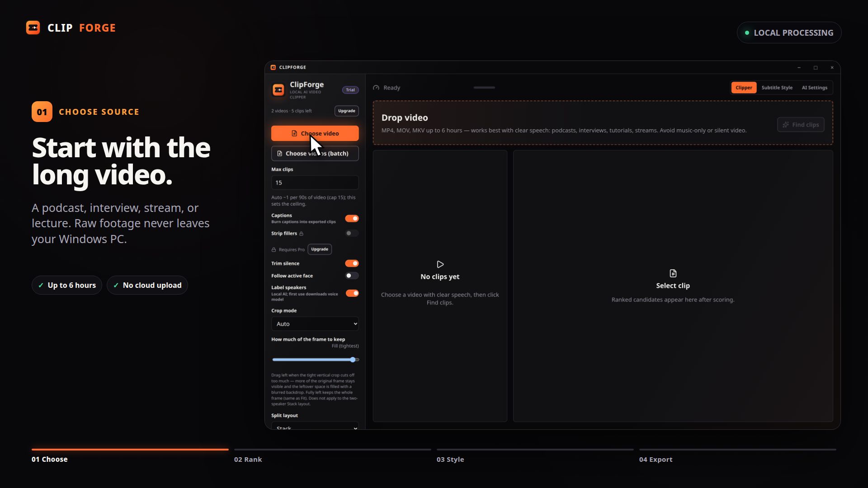Screen dimensions: 868x488
Task: Click the '2 videos · 5 clips left' text
Action: 292,111
